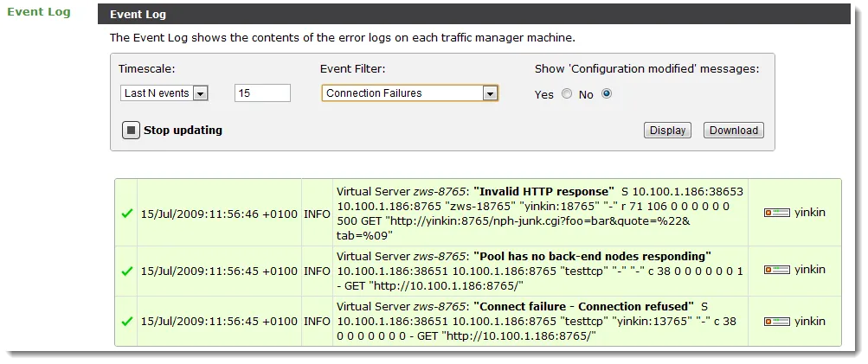Click green checkmark for Invalid HTTP response event
Image resolution: width=868 pixels, height=364 pixels.
(126, 214)
